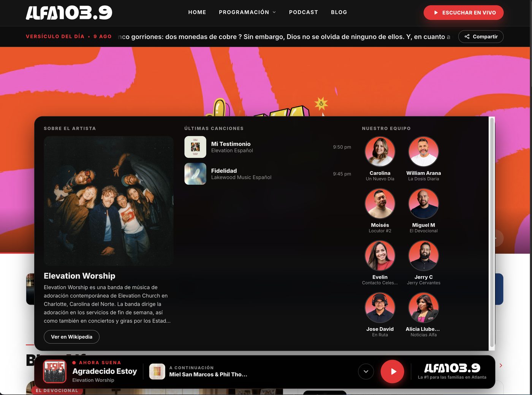Click the Miel San Marcos & Phil Tho… title
Image resolution: width=532 pixels, height=395 pixels.
click(208, 374)
